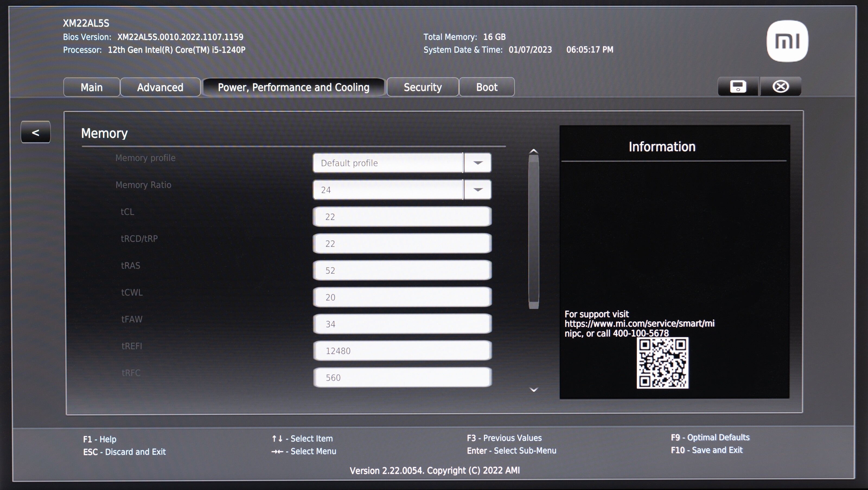Click the support QR code
This screenshot has height=490, width=868.
tap(662, 363)
